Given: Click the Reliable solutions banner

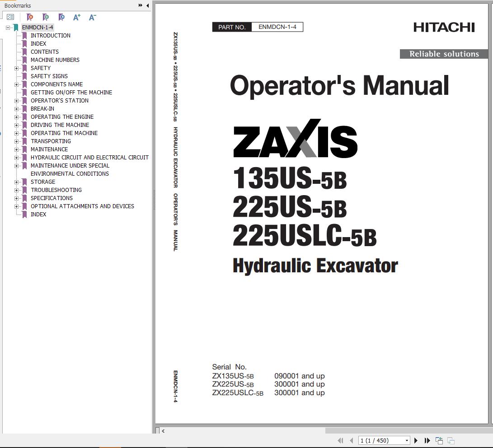Looking at the screenshot, I should tap(444, 54).
